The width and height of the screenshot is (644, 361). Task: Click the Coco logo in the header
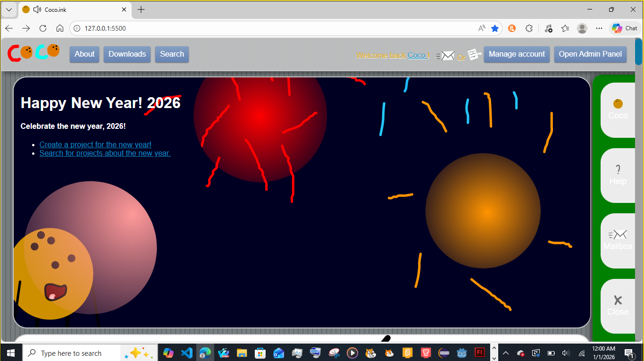(x=33, y=52)
